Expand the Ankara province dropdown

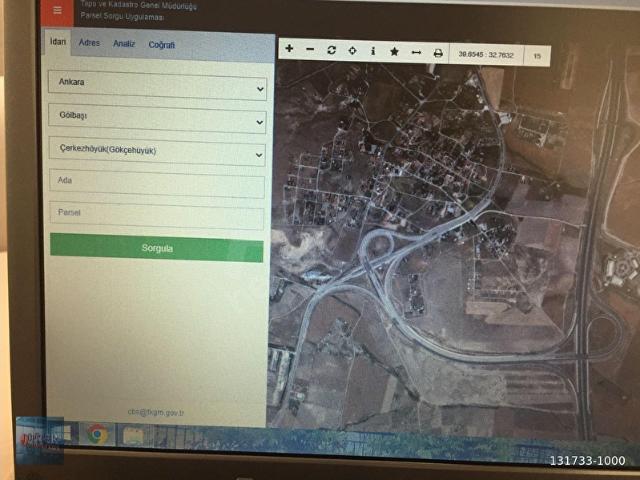157,85
